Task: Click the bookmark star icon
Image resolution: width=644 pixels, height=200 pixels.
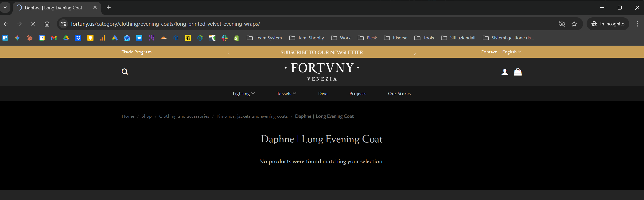Action: [x=574, y=24]
